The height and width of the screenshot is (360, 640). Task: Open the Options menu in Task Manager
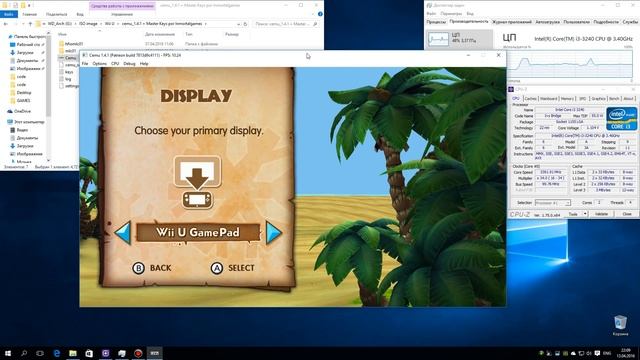pyautogui.click(x=451, y=13)
